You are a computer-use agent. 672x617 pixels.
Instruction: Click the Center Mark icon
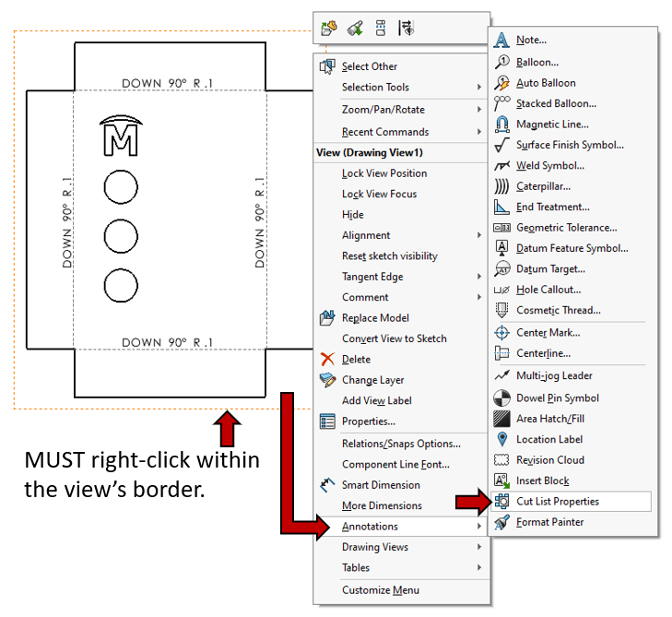point(501,333)
